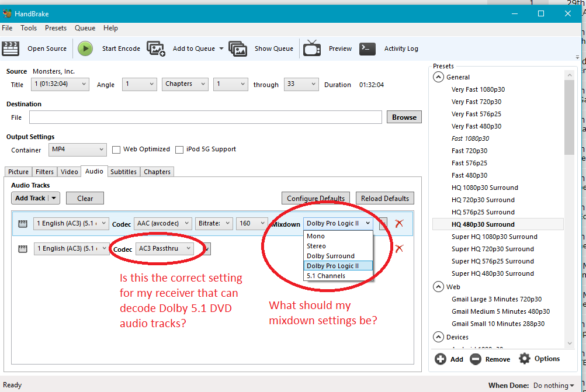Open the Title dropdown 1 (01:32:04)
This screenshot has width=586, height=392.
[x=60, y=84]
